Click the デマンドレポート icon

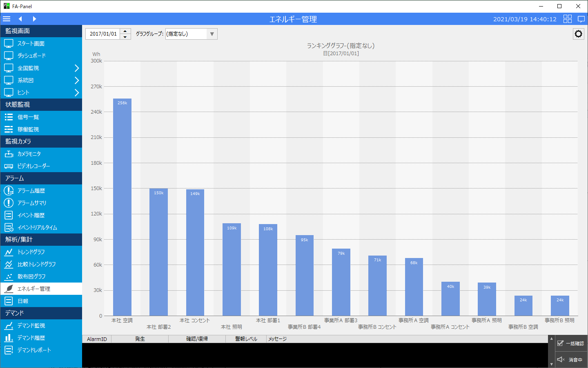[x=9, y=350]
